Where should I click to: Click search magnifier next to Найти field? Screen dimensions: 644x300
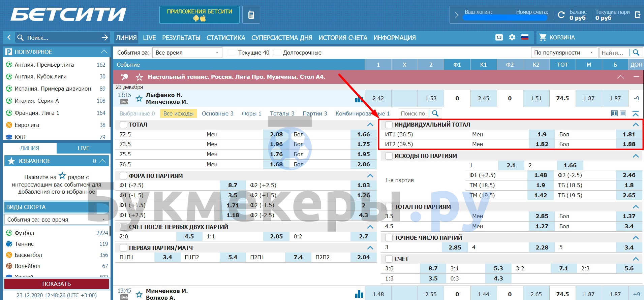point(636,53)
